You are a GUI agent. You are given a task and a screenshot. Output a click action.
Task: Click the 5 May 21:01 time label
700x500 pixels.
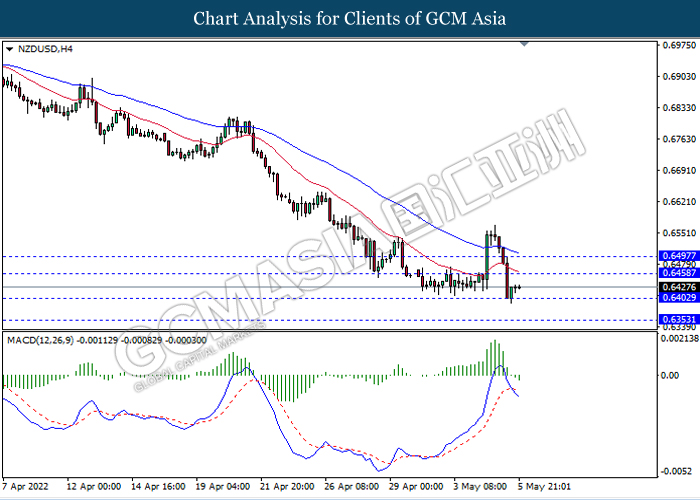(x=544, y=486)
